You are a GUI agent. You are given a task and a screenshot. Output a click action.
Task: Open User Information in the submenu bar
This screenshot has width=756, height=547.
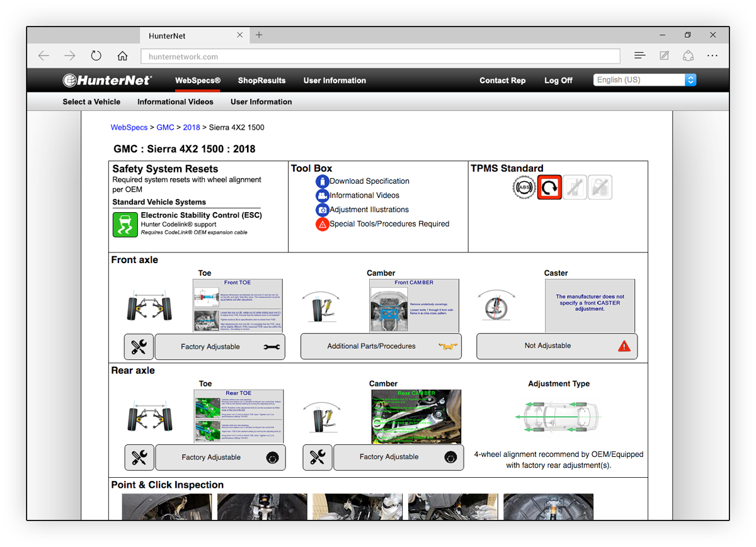(261, 102)
